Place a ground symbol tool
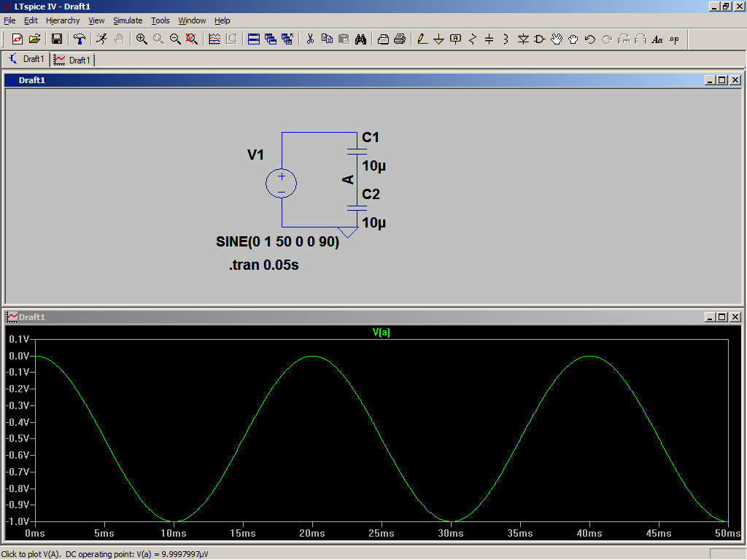Viewport: 747px width, 560px height. (438, 39)
